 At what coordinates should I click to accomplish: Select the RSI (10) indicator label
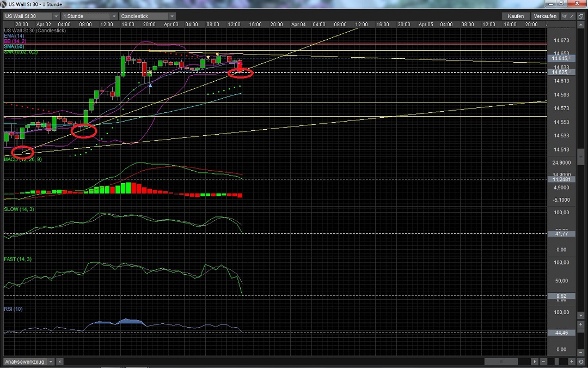[x=13, y=309]
